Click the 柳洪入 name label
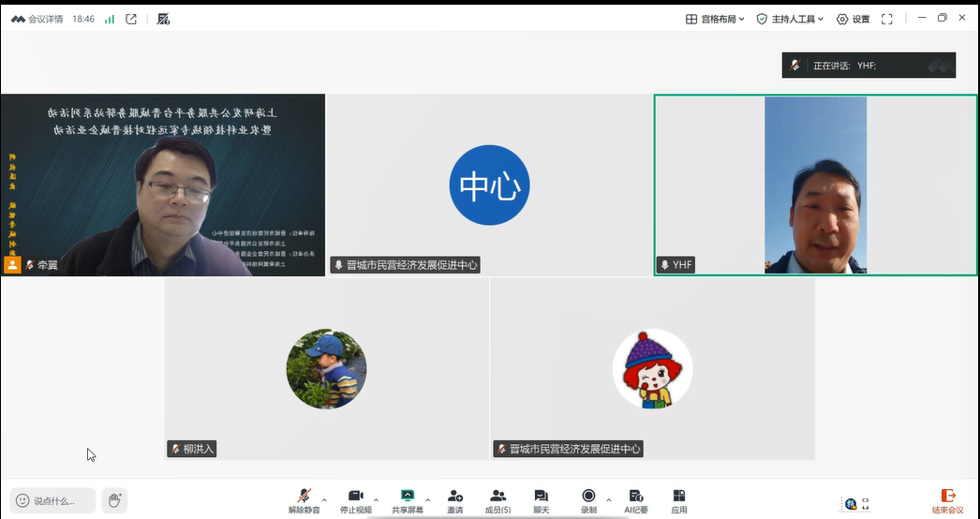Image resolution: width=980 pixels, height=519 pixels. [199, 449]
